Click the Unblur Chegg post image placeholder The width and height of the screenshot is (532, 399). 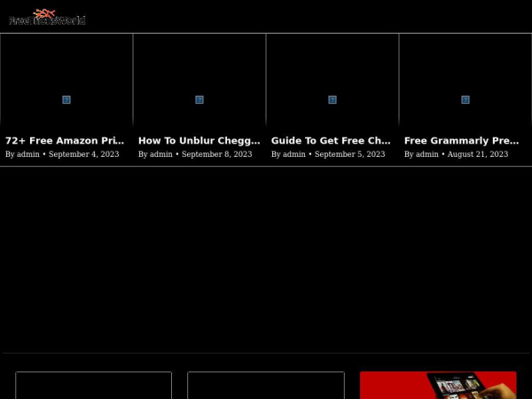click(199, 100)
